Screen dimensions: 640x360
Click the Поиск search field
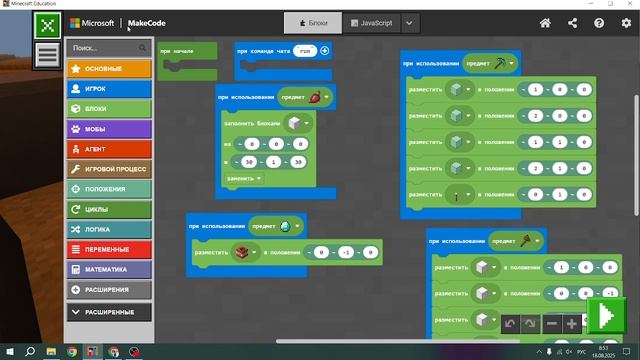[x=109, y=48]
